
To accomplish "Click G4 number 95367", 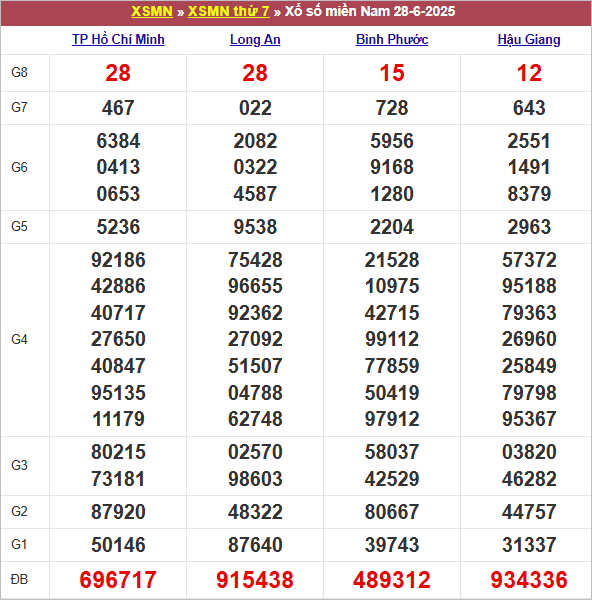I will tap(529, 419).
